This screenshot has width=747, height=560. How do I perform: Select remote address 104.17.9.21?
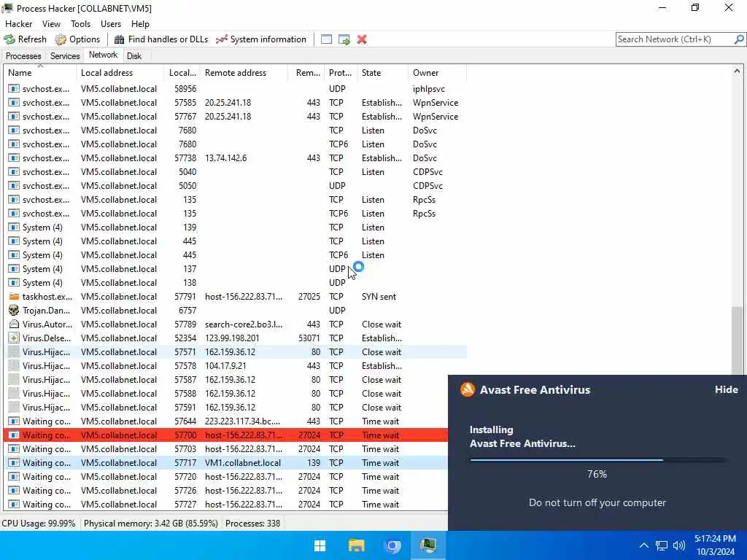coord(226,366)
